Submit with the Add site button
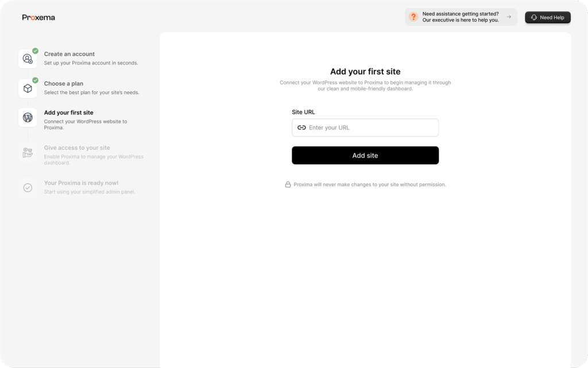 (365, 155)
